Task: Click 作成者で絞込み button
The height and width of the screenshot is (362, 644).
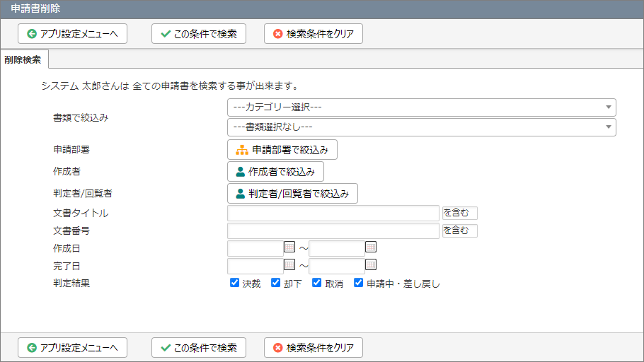Action: coord(275,172)
